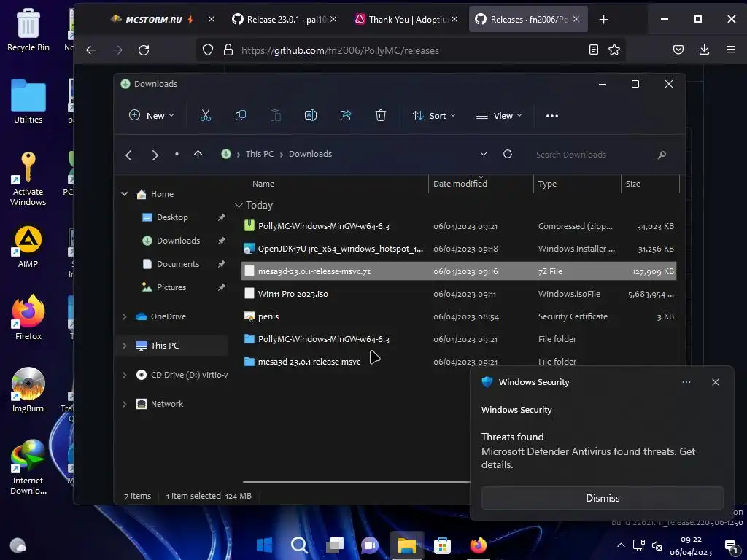This screenshot has height=560, width=747.
Task: Bookmark this page with the star icon
Action: (614, 50)
